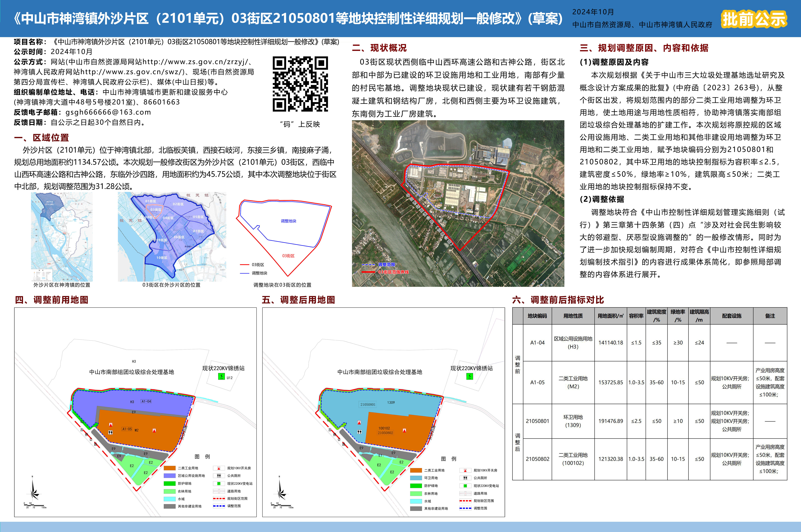Click the QR code above “码”上反映
This screenshot has height=532, width=801.
tap(300, 84)
